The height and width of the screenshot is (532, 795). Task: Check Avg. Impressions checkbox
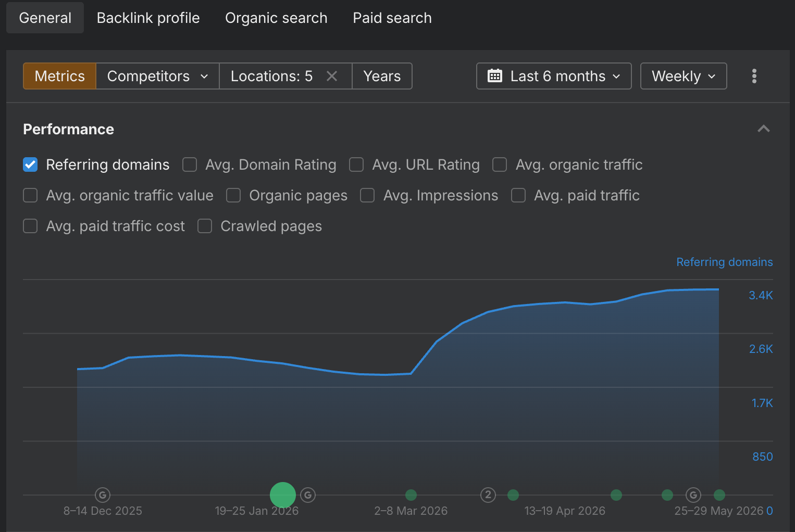pyautogui.click(x=367, y=195)
